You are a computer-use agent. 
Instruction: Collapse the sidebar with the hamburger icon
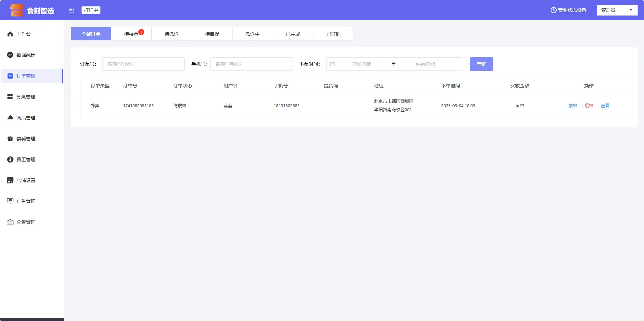(71, 10)
